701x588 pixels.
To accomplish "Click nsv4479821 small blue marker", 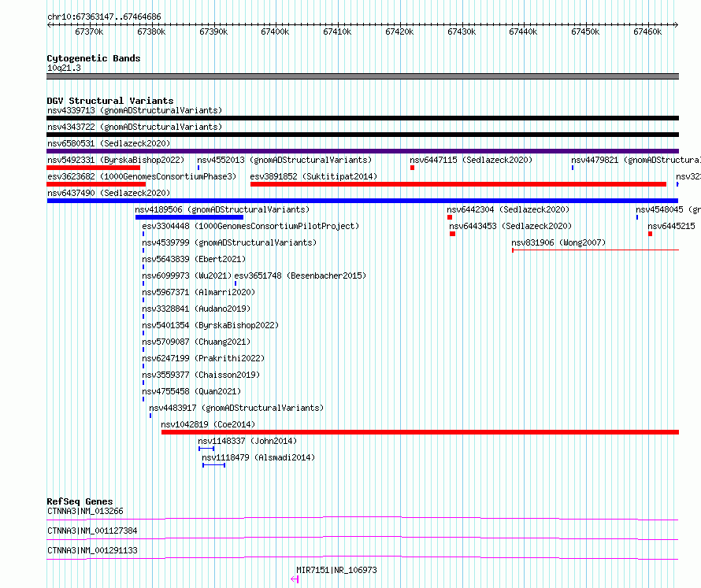I will [x=573, y=168].
